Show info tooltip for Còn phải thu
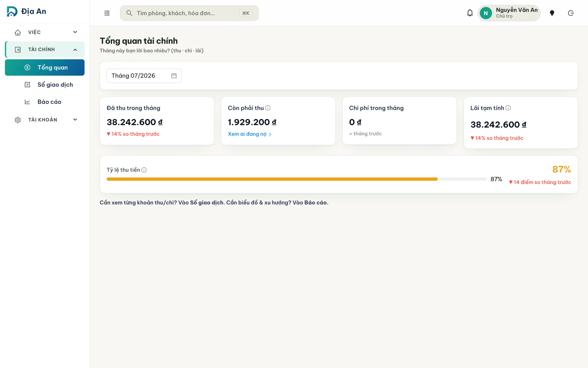Viewport: 588px width, 368px height. pos(268,108)
